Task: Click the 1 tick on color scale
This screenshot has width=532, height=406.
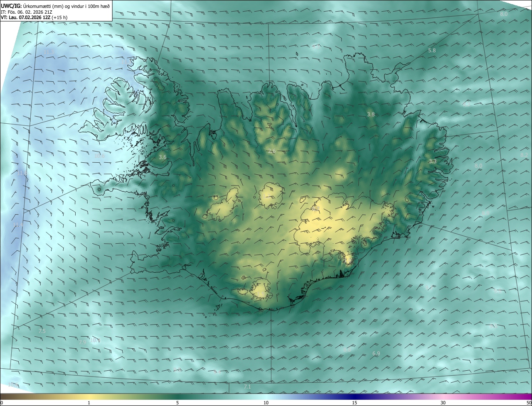Action: [89, 403]
